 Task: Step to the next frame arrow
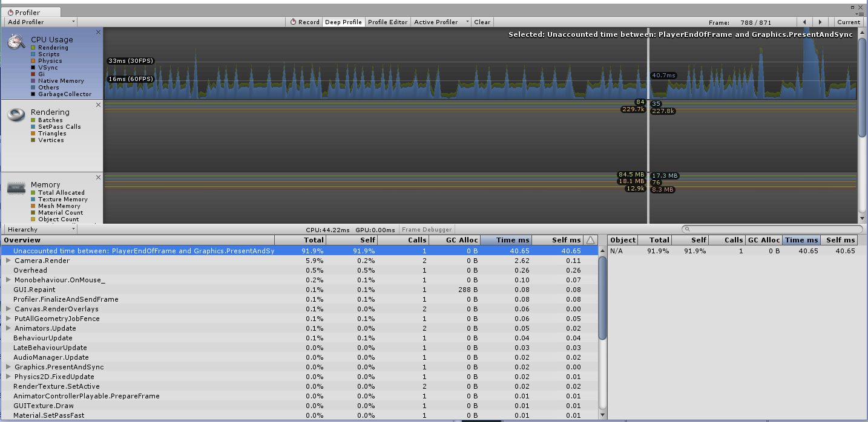[x=820, y=22]
